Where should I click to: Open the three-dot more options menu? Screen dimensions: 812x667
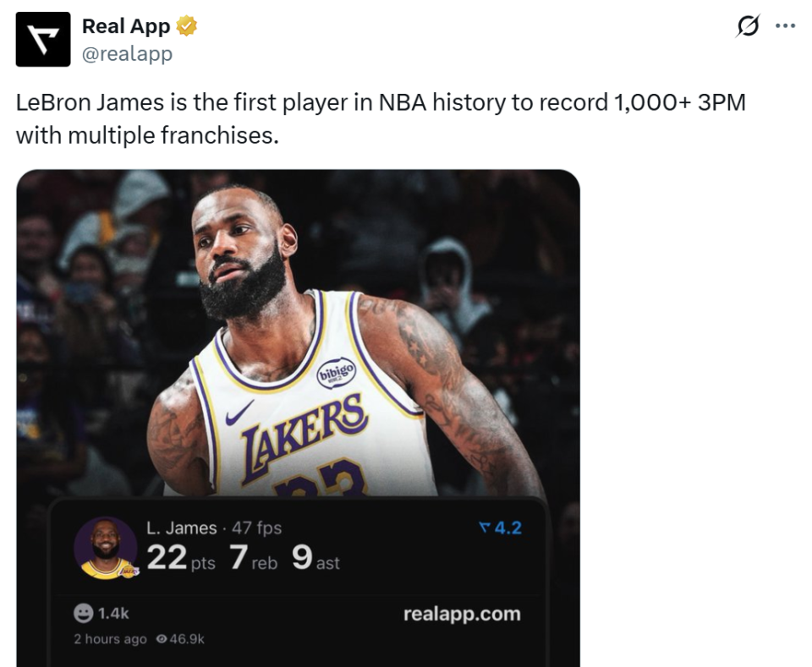point(786,26)
